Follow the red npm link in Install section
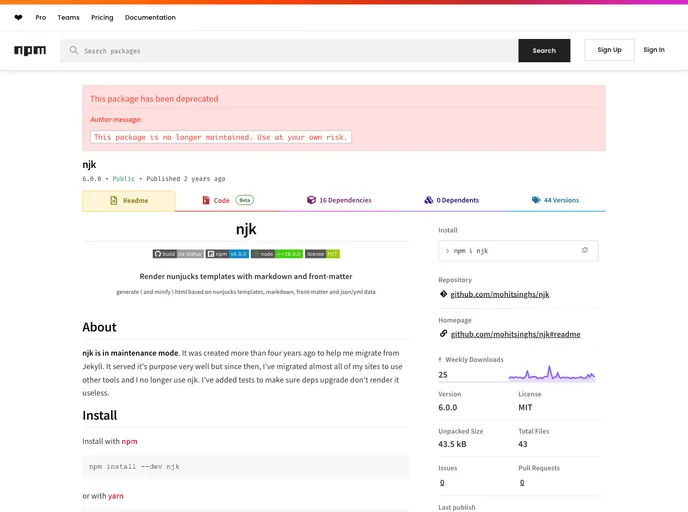The image size is (688, 512). tap(129, 441)
